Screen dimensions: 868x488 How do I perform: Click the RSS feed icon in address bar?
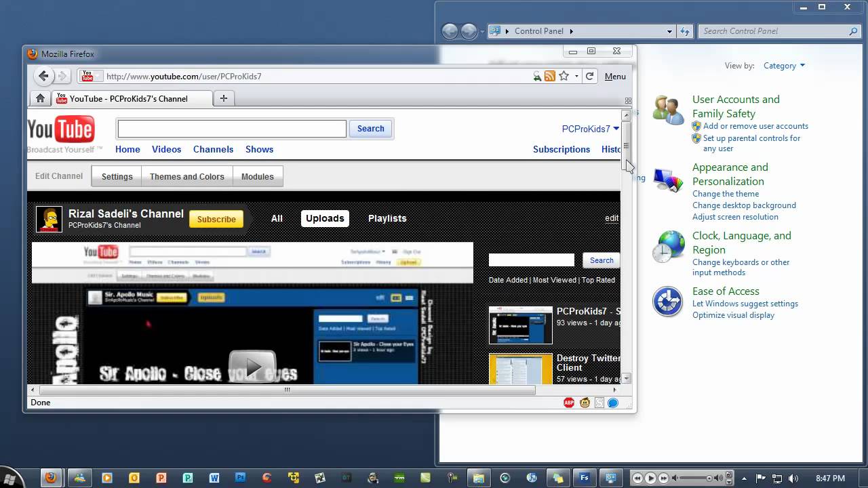click(x=550, y=77)
